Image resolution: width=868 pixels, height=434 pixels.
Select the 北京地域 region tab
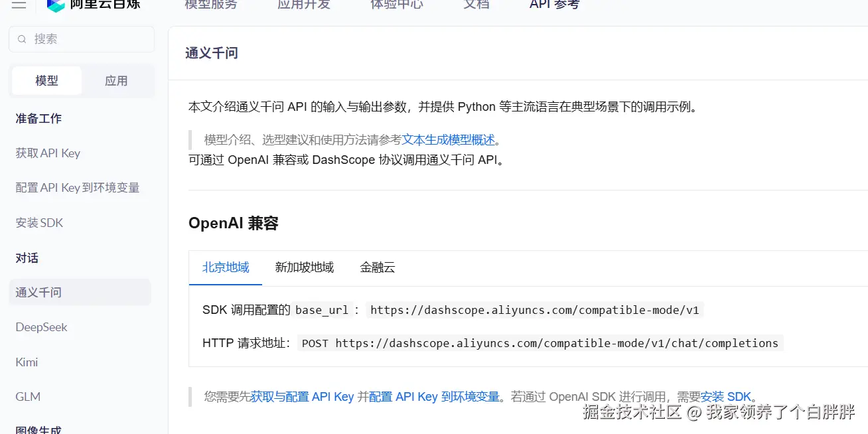226,267
